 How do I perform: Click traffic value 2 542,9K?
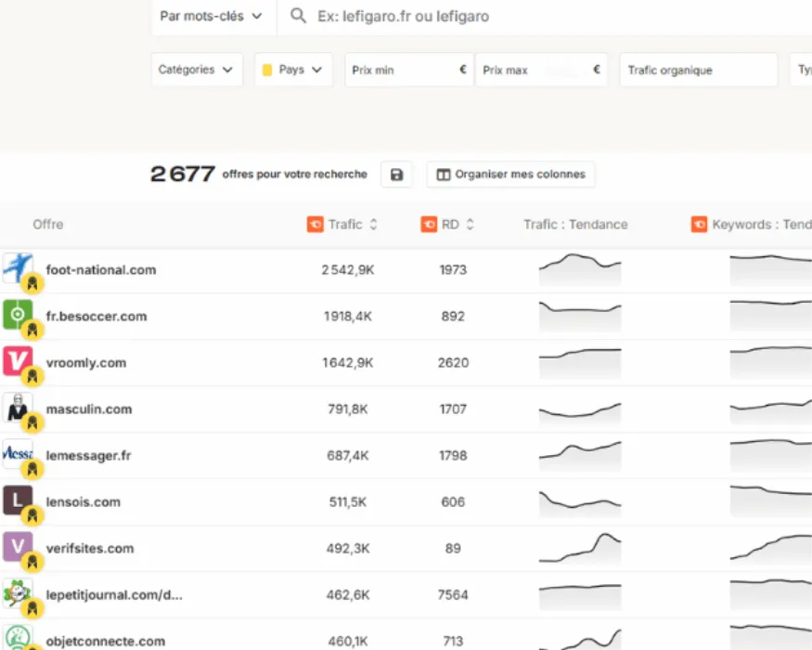click(347, 270)
